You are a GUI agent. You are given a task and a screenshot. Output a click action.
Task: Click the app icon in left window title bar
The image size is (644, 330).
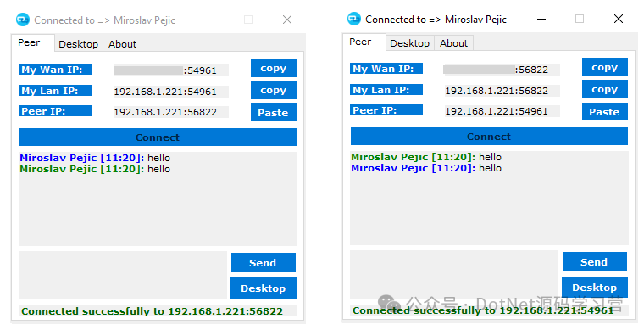coord(23,20)
